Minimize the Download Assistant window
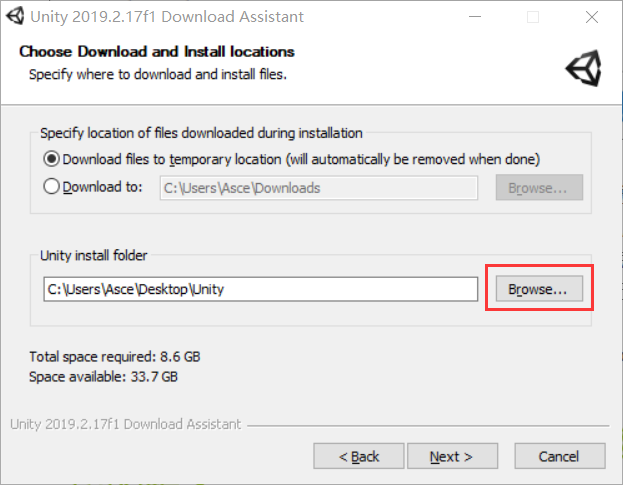This screenshot has height=485, width=623. click(x=475, y=17)
